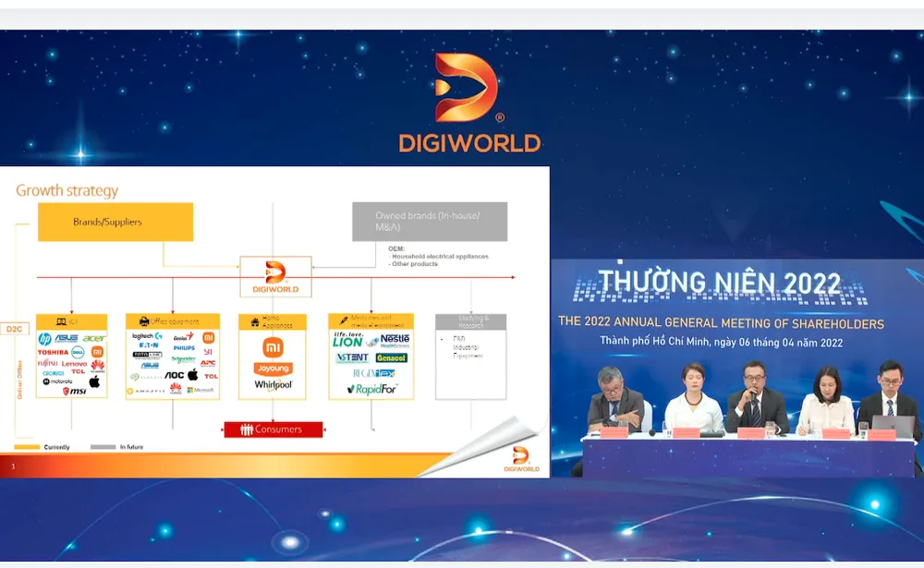Expand the Studying & Research panel
The width and height of the screenshot is (924, 568).
(470, 321)
